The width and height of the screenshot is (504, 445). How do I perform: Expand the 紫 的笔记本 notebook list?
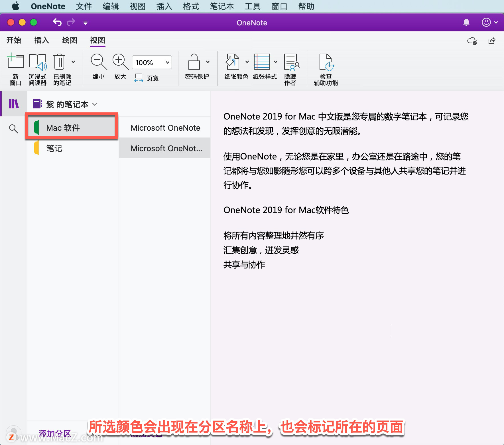pyautogui.click(x=95, y=104)
